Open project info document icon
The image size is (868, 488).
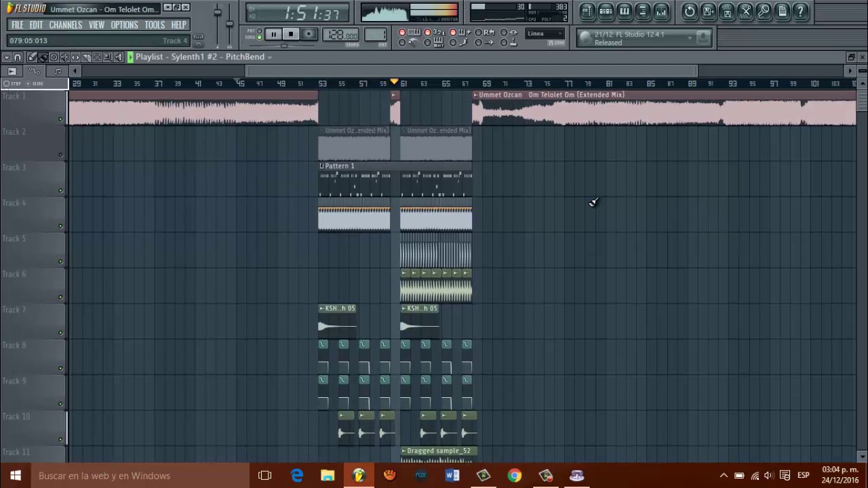[x=782, y=11]
